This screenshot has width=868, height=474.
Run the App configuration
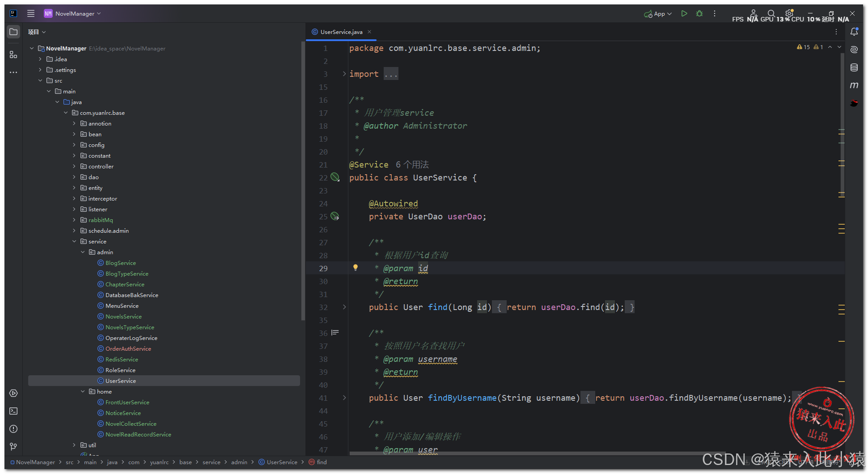[x=684, y=13]
